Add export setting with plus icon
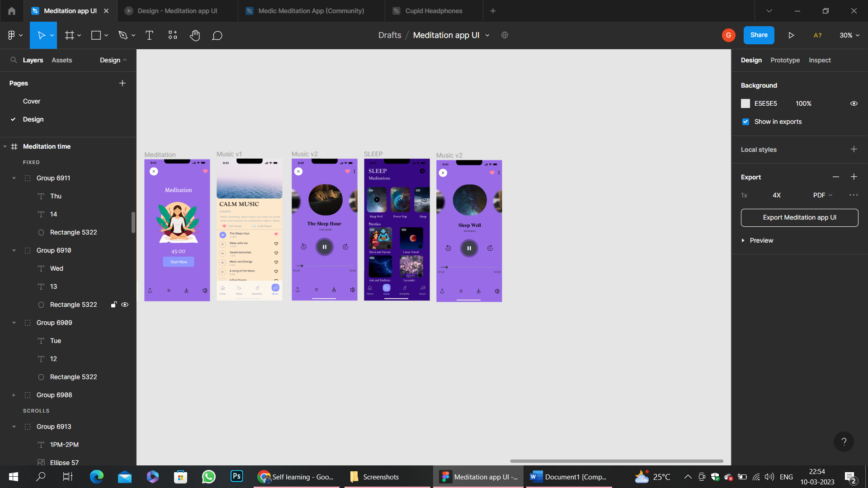Image resolution: width=868 pixels, height=488 pixels. click(x=854, y=177)
